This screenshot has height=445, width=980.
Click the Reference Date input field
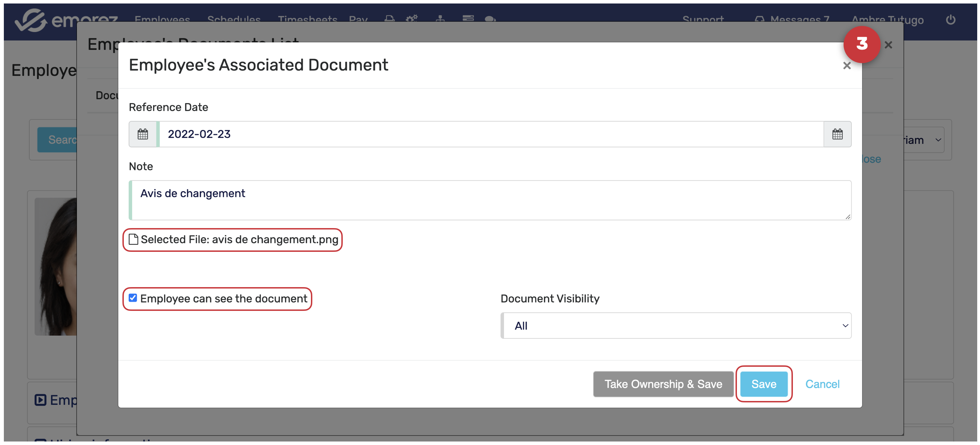click(x=491, y=134)
